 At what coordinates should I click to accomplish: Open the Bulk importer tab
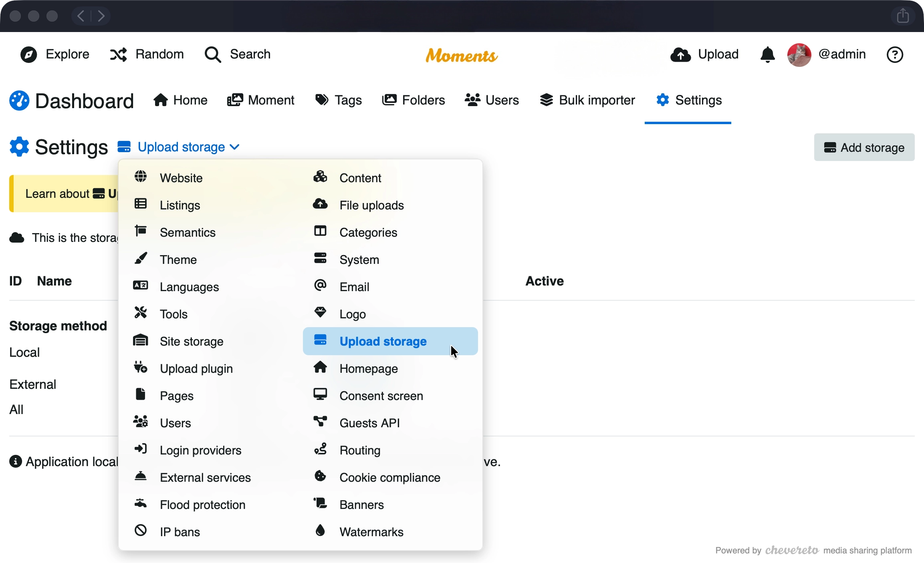click(587, 100)
